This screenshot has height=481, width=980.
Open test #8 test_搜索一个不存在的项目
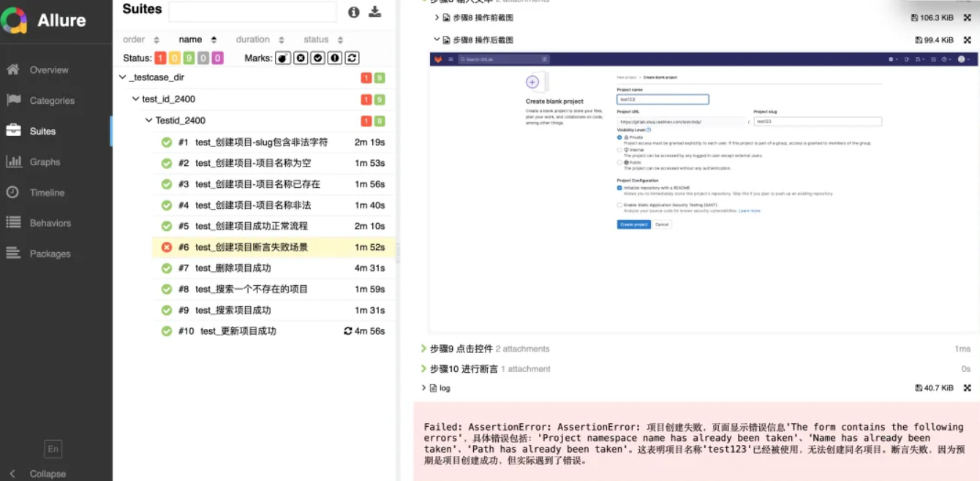pyautogui.click(x=274, y=289)
